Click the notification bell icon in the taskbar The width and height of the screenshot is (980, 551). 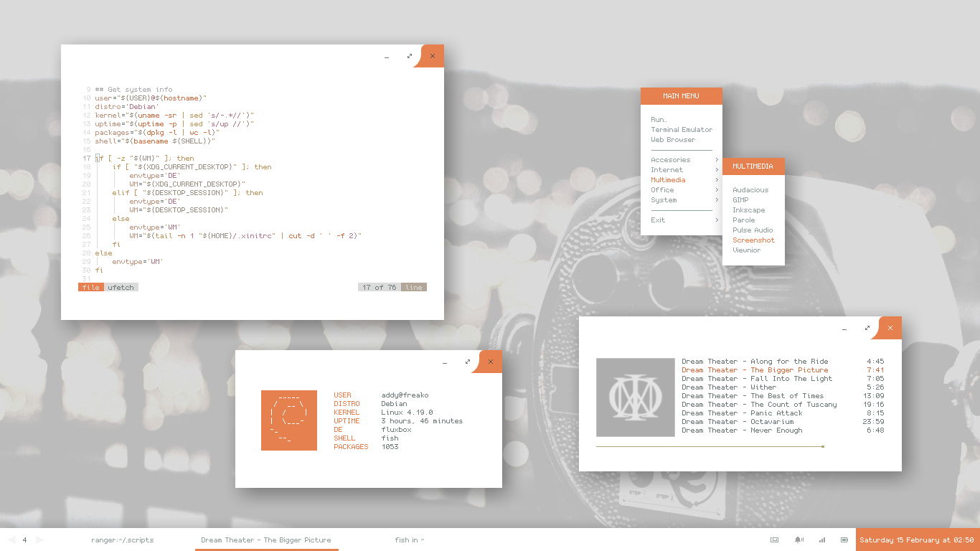[798, 540]
